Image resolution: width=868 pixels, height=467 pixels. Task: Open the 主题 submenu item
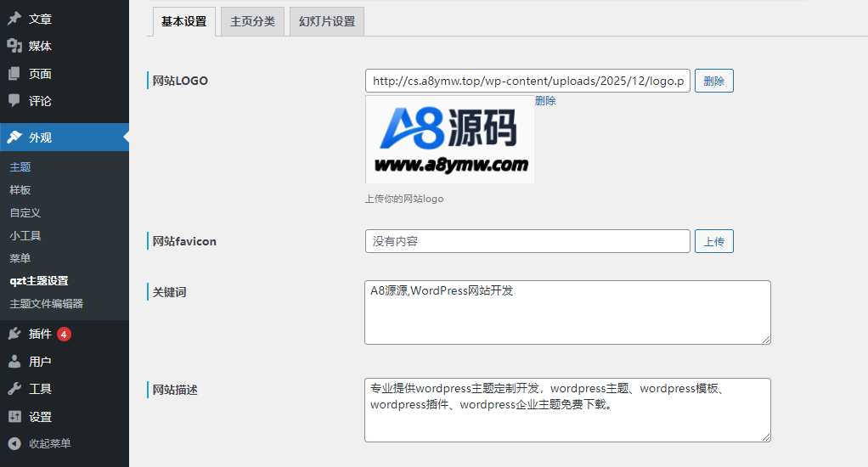(x=20, y=167)
